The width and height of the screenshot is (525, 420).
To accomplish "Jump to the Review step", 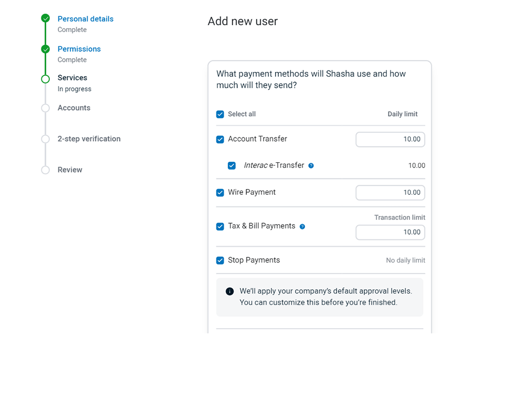I will click(x=70, y=170).
